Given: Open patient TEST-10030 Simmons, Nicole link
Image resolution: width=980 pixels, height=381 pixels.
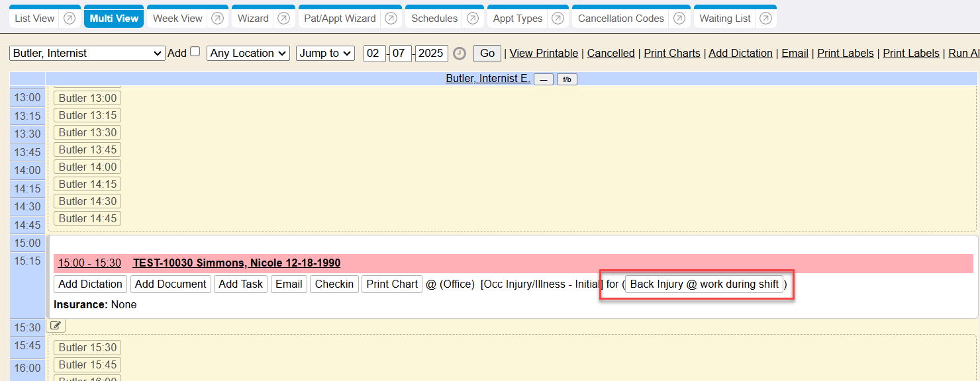Looking at the screenshot, I should coord(236,263).
